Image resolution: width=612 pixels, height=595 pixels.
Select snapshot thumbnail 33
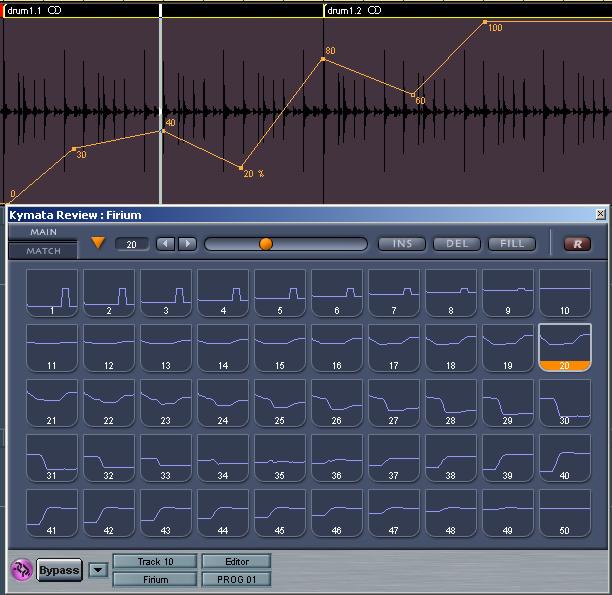tap(166, 458)
